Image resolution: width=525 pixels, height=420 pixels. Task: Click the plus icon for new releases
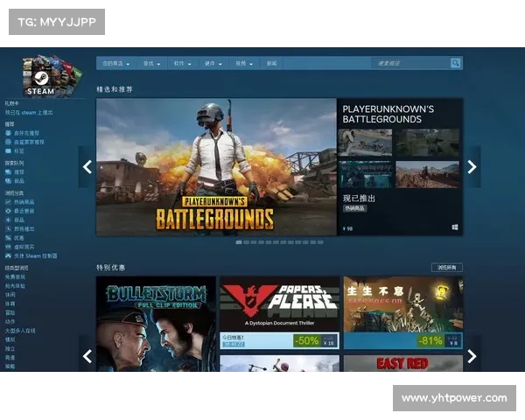8,220
